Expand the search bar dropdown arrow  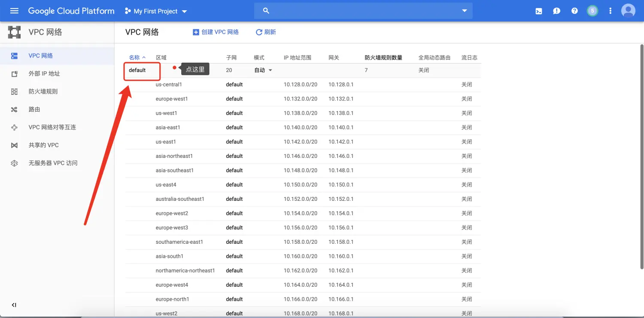pyautogui.click(x=464, y=11)
